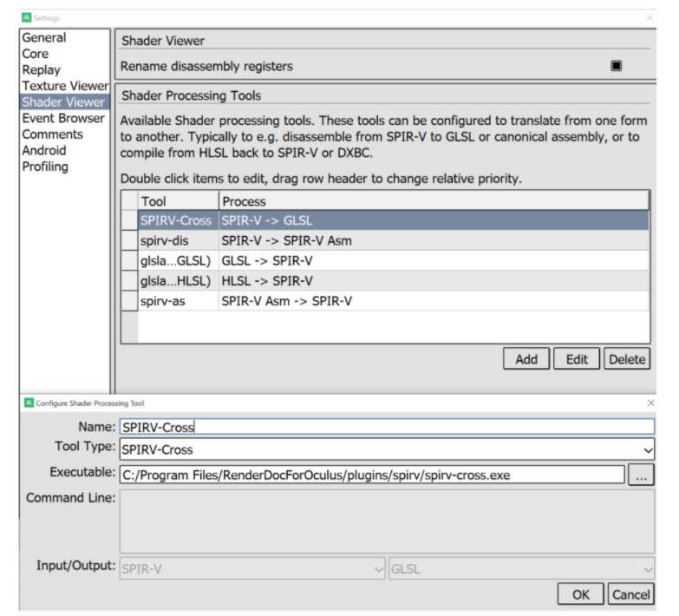679x616 pixels.
Task: Expand the GLSL output dropdown
Action: [x=522, y=568]
